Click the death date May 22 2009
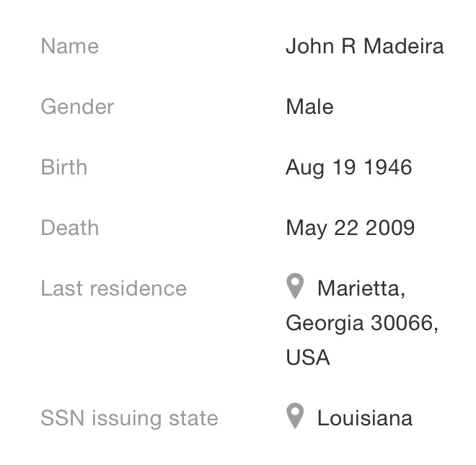 point(350,228)
